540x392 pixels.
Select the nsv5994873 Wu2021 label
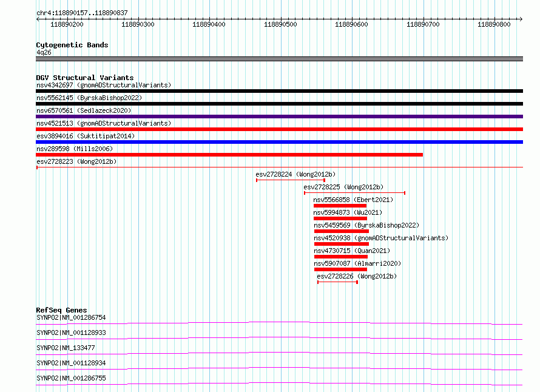[348, 212]
